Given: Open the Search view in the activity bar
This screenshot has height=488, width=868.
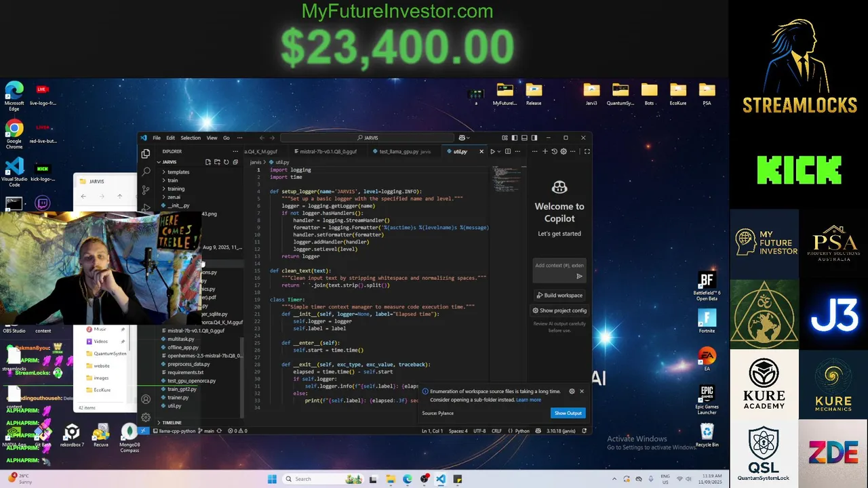Looking at the screenshot, I should click(x=146, y=171).
